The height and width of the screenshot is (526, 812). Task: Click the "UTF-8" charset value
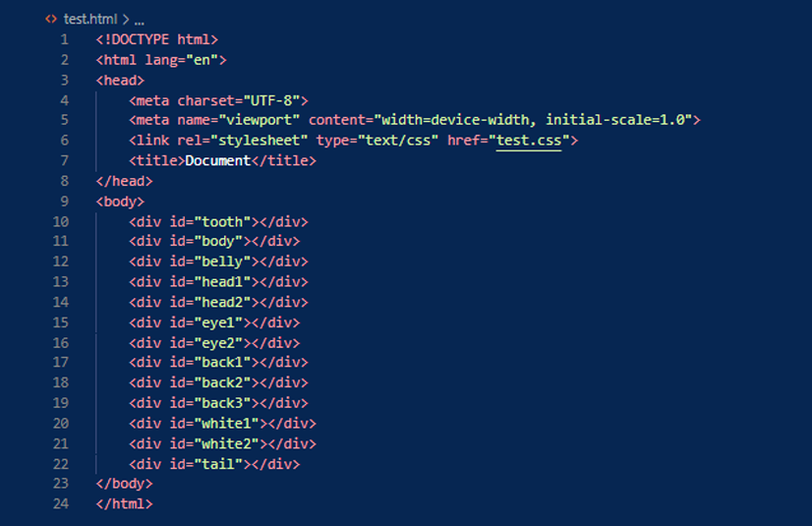coord(274,100)
